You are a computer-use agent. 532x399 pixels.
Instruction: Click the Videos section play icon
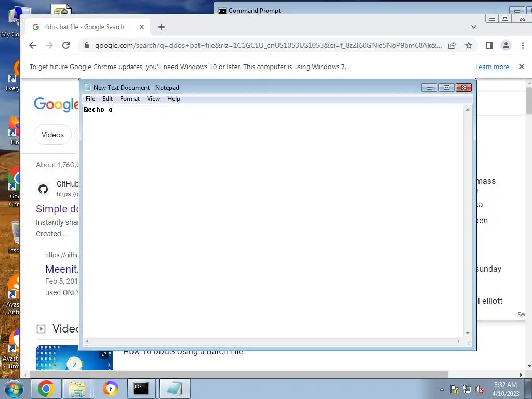click(41, 329)
